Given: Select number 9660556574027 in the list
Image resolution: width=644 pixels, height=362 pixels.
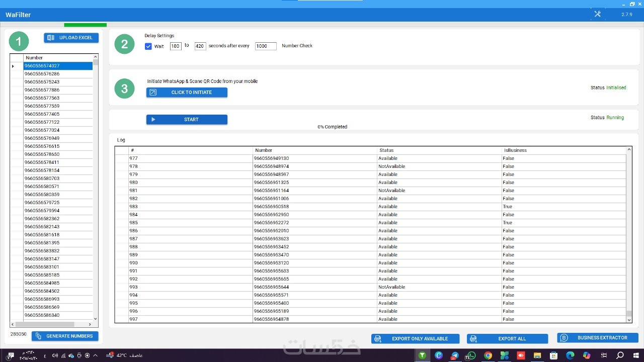Looking at the screenshot, I should (58, 66).
